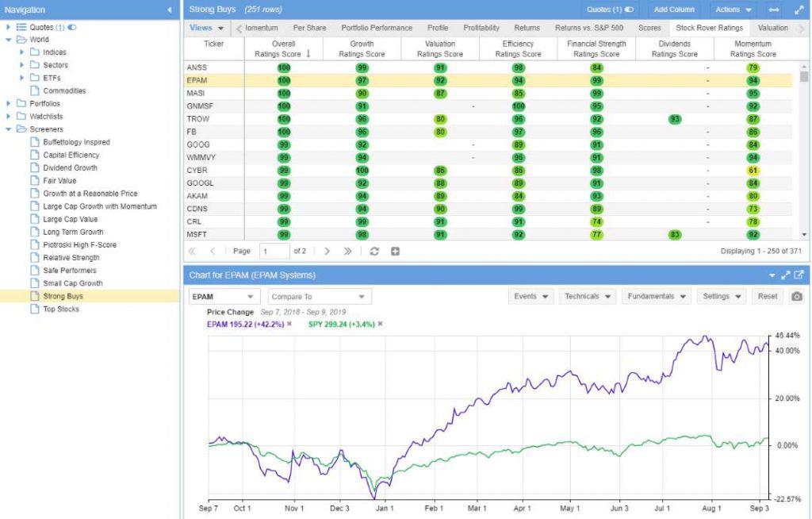Open the Technicals dropdown on the chart

(587, 296)
